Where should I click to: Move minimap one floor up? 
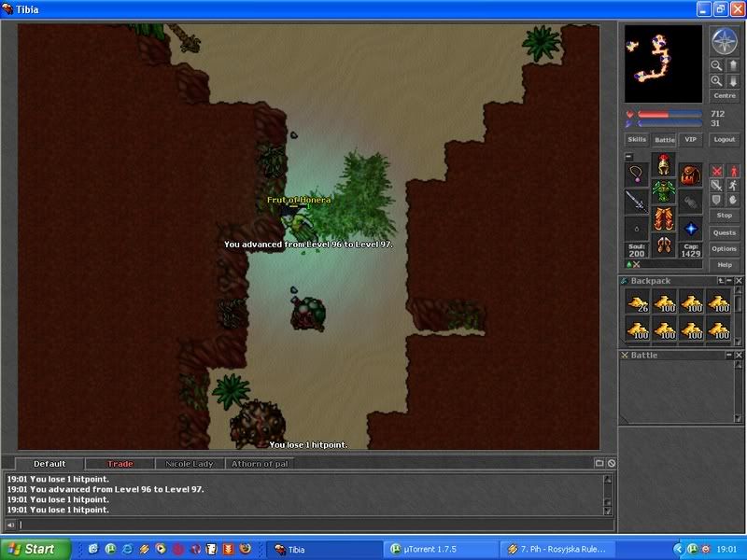click(733, 65)
